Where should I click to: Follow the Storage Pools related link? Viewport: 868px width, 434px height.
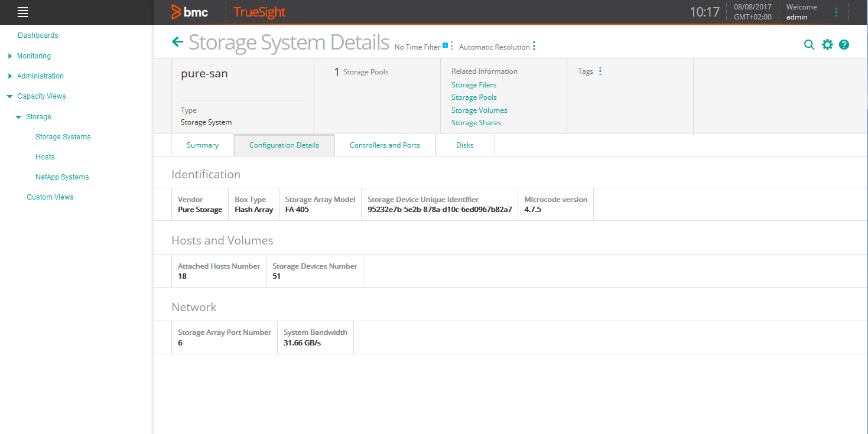tap(474, 97)
